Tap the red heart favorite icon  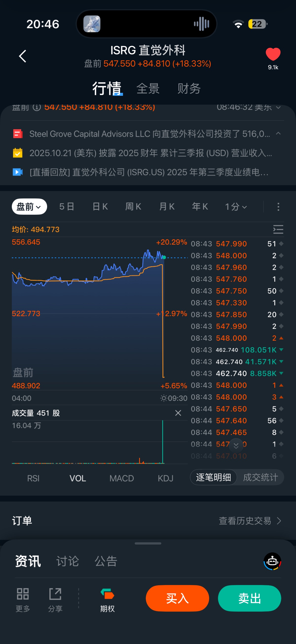pos(273,54)
